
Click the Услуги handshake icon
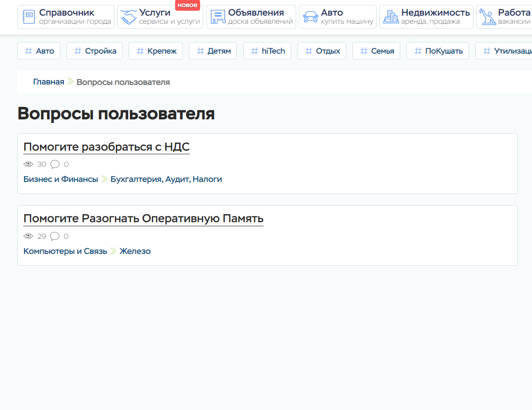click(x=129, y=17)
